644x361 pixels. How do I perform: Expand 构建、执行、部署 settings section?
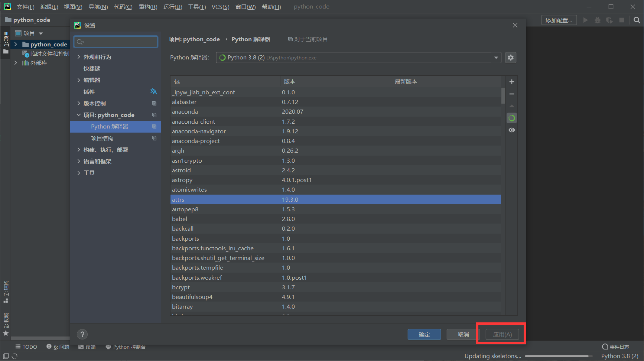79,150
